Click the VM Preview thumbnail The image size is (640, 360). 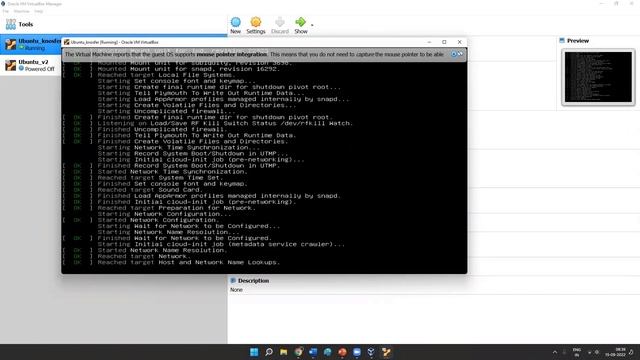click(598, 77)
